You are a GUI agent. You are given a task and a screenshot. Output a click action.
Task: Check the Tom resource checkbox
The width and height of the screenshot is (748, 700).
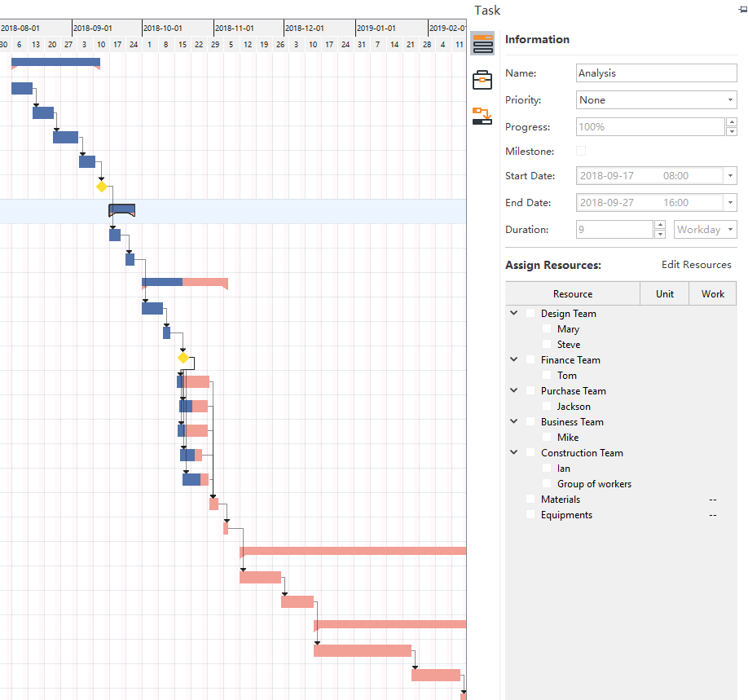coord(547,376)
